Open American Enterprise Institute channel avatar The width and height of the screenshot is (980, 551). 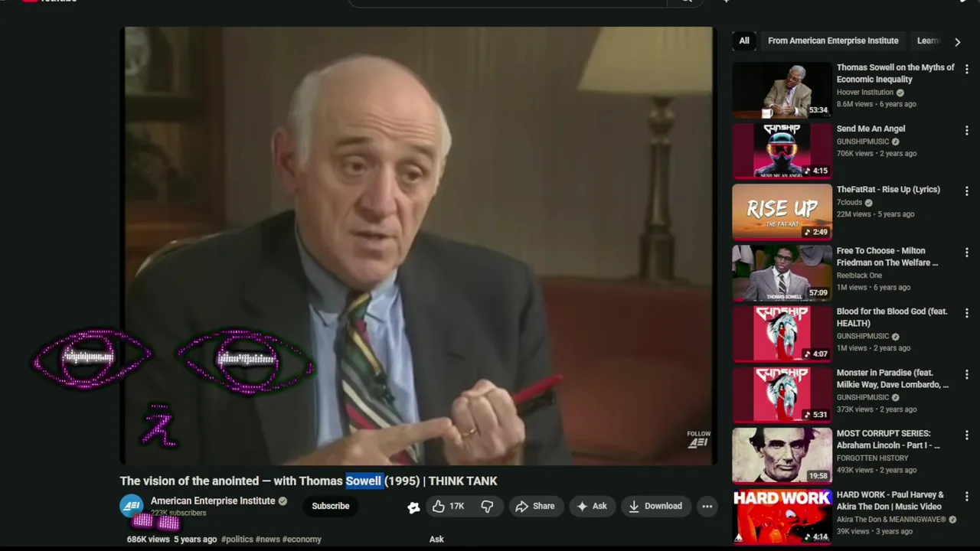132,506
